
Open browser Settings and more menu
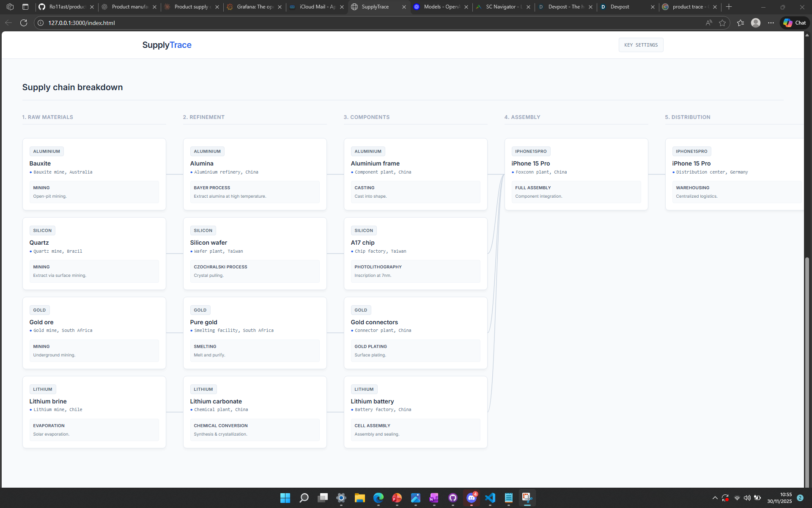tap(771, 23)
